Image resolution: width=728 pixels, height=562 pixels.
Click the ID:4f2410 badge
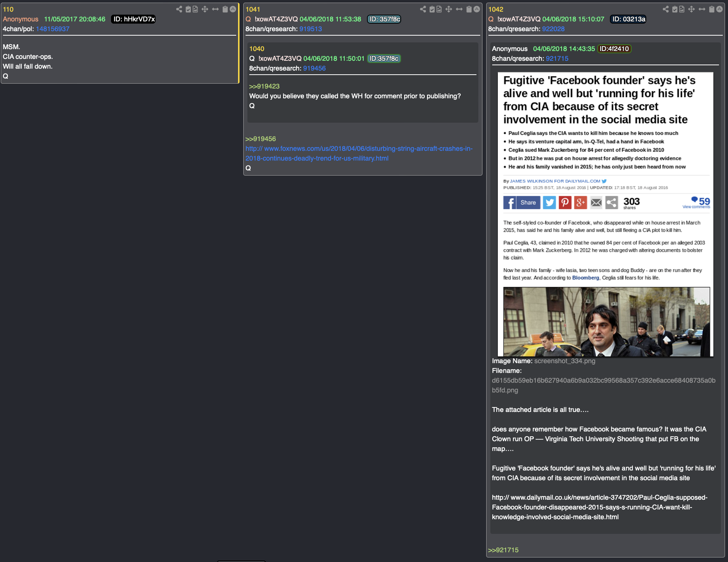coord(614,49)
